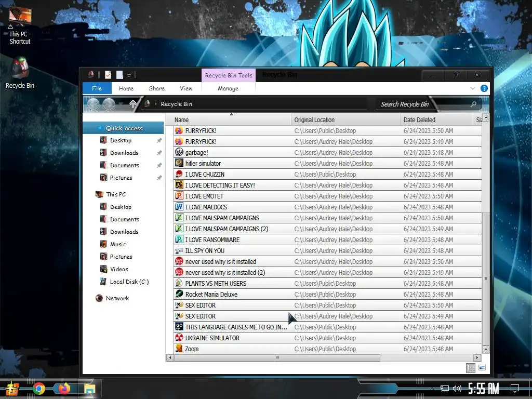This screenshot has width=532, height=399.
Task: Click the UKRAINE SIMULATOR file icon
Action: click(179, 338)
